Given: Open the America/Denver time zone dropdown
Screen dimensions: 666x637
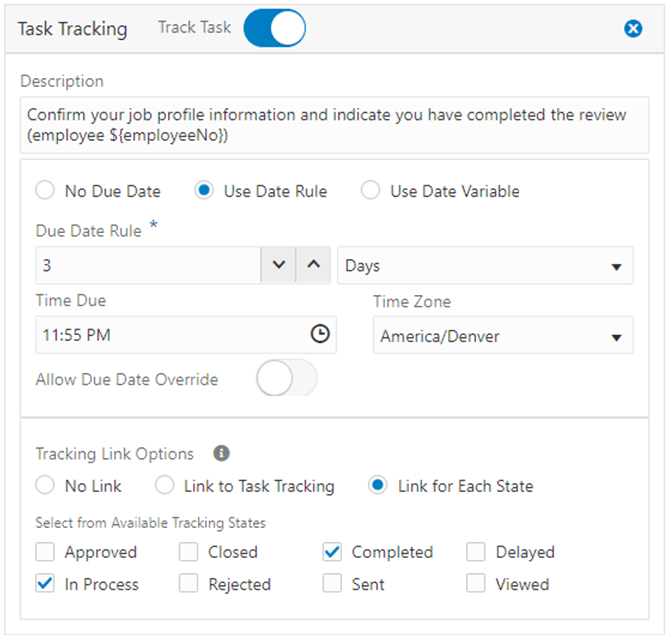Looking at the screenshot, I should (503, 335).
